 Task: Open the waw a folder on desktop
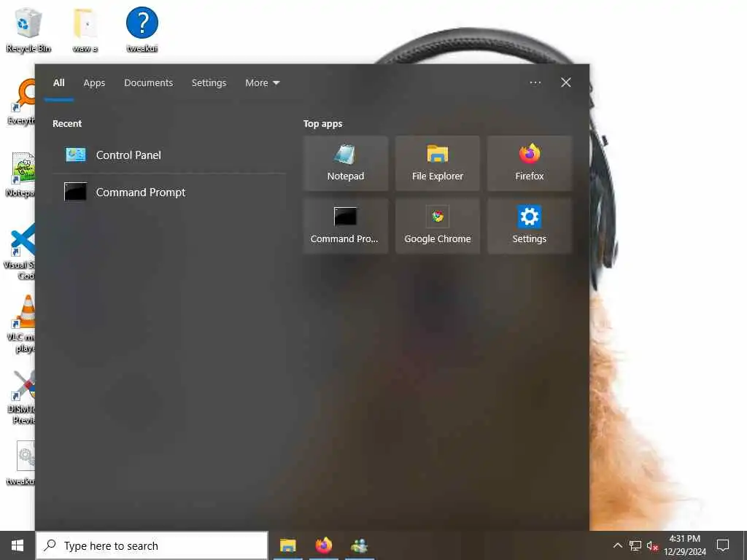click(85, 29)
